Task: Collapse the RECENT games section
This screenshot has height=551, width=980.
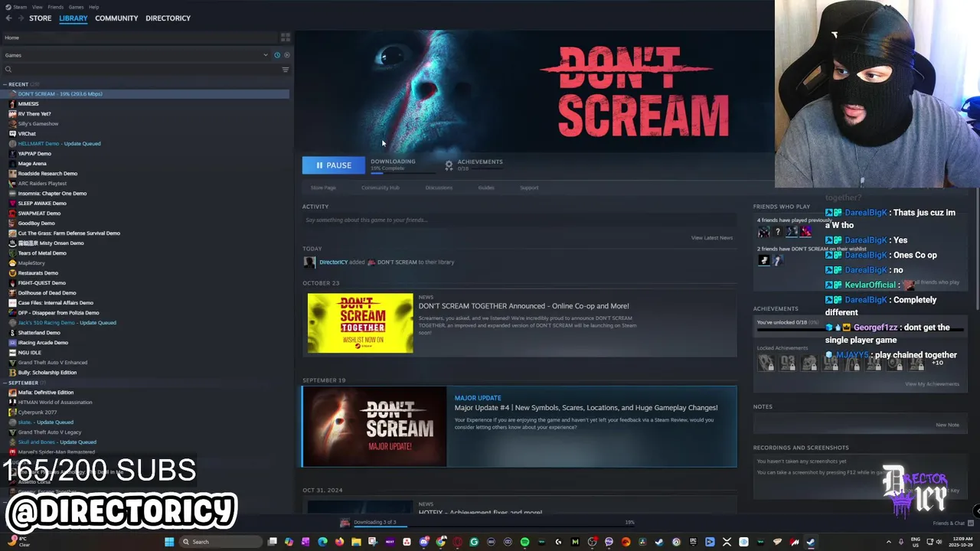Action: (5, 84)
